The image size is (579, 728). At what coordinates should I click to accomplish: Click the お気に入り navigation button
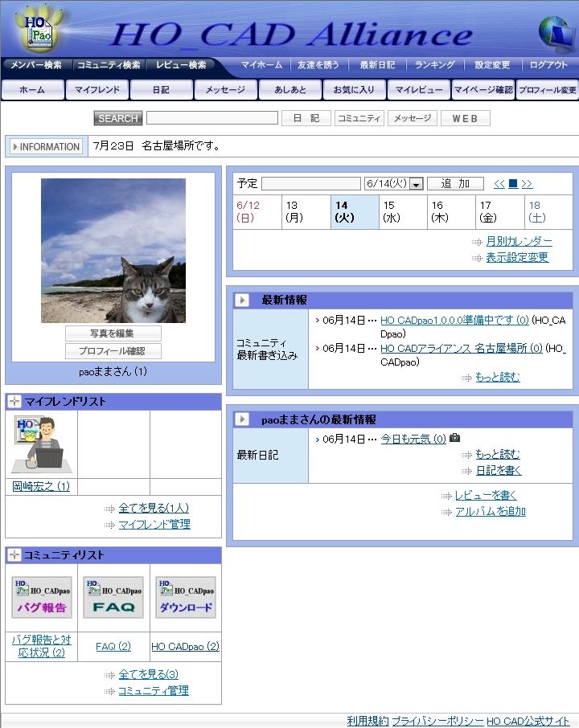[x=354, y=90]
